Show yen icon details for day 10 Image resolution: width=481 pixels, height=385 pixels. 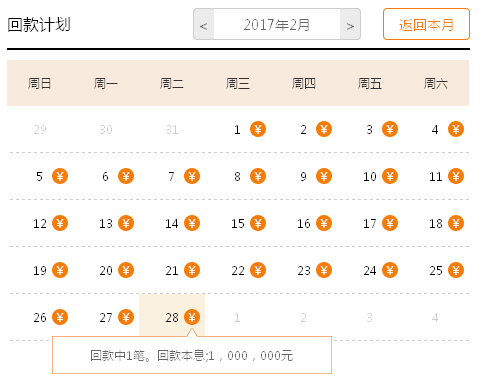pyautogui.click(x=390, y=176)
